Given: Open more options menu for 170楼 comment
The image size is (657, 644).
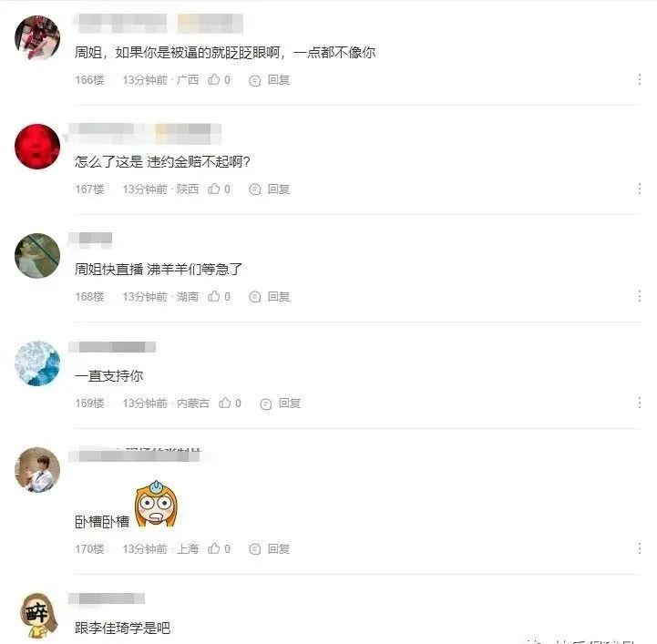Looking at the screenshot, I should (x=640, y=548).
